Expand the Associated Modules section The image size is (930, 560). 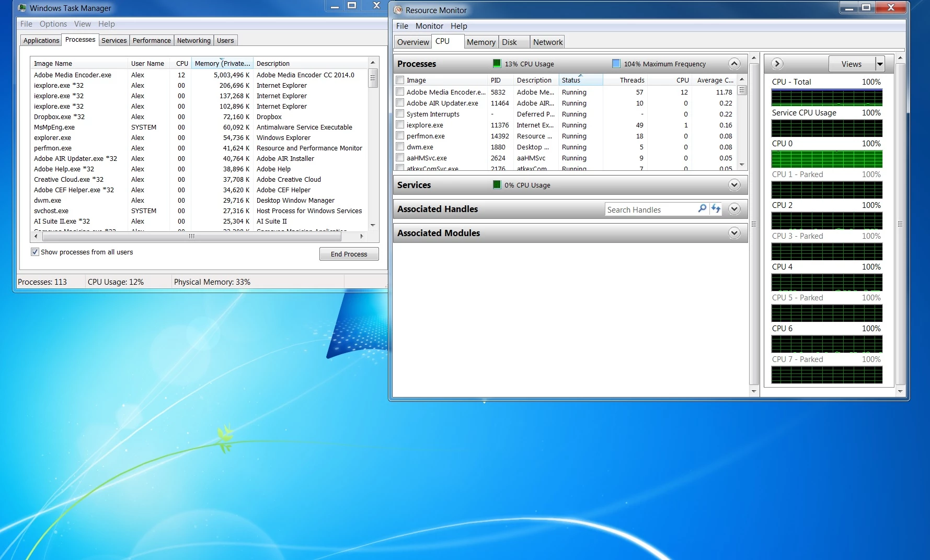pyautogui.click(x=734, y=233)
